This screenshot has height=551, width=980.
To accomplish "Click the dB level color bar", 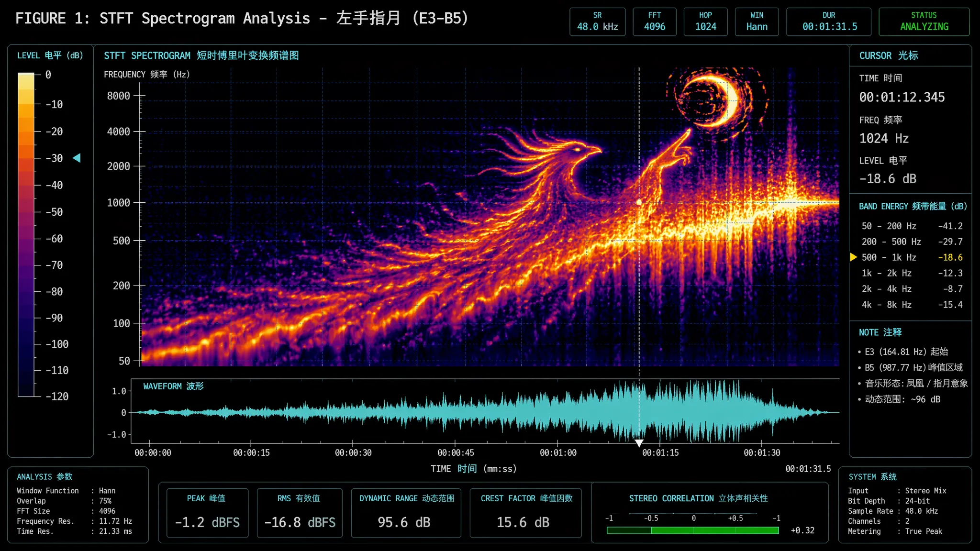I will tap(26, 234).
